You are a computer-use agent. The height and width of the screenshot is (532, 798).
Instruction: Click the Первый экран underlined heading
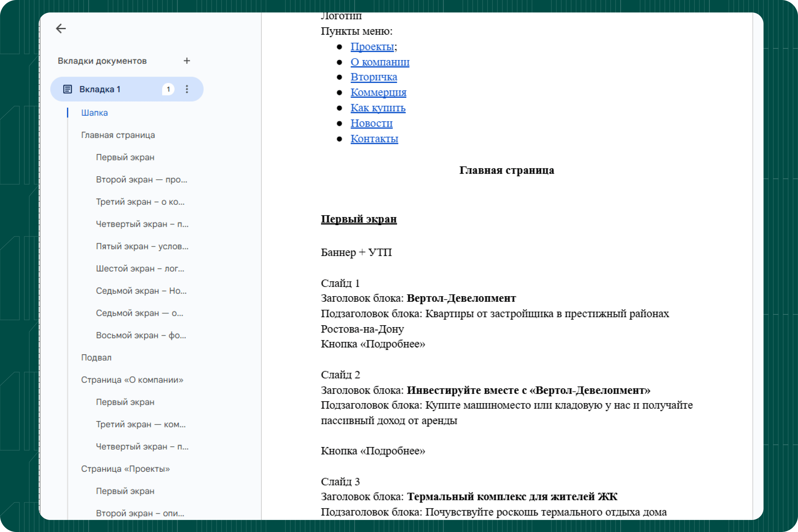point(359,219)
